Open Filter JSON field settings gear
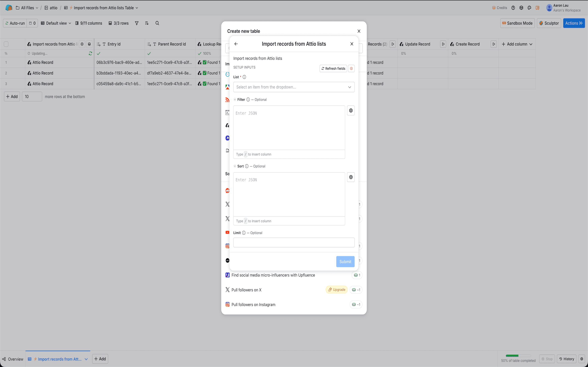This screenshot has height=367, width=588. coord(351,110)
